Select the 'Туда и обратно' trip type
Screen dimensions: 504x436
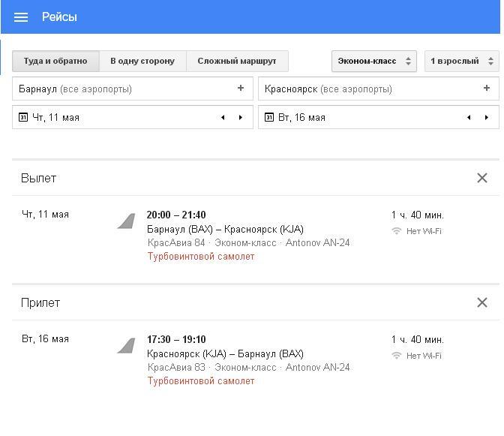click(55, 61)
